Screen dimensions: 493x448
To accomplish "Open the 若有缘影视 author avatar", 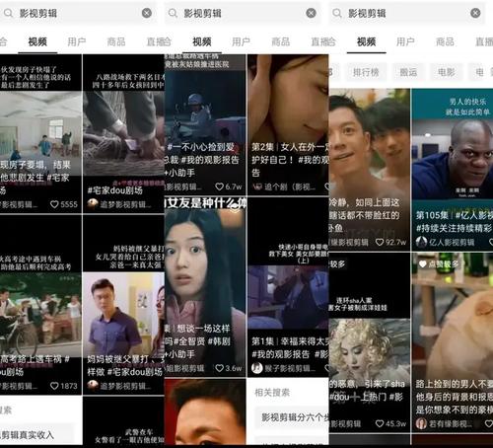I will click(x=421, y=423).
